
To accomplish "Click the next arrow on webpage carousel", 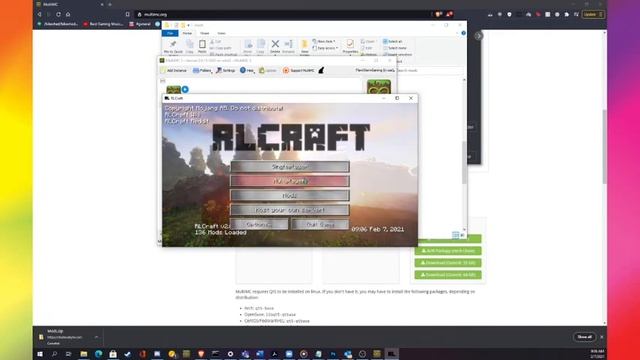I will coord(478,36).
